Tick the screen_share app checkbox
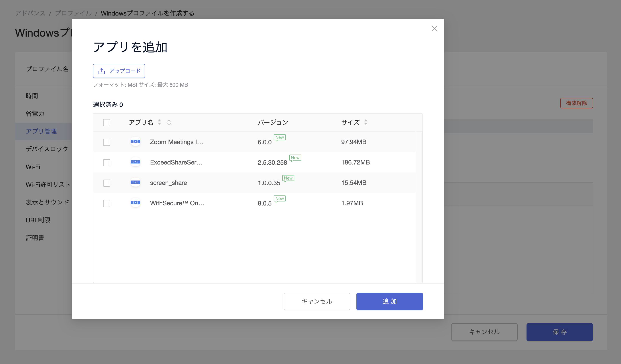This screenshot has height=364, width=621. [106, 183]
